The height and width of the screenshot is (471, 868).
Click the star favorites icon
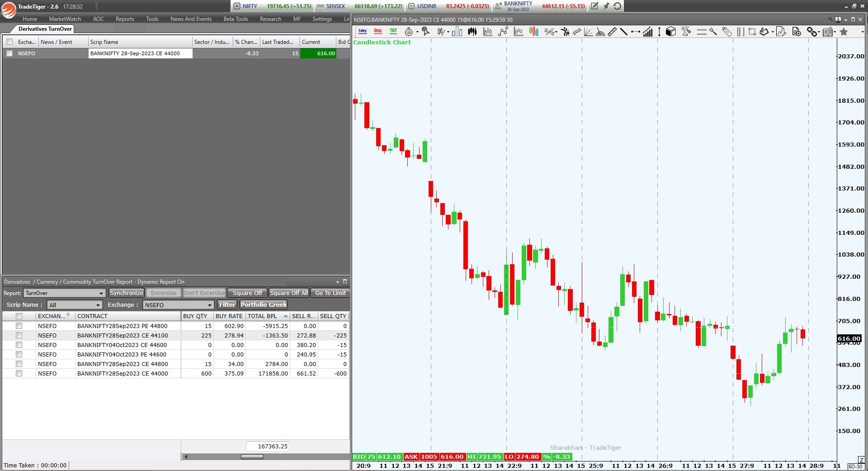844,32
